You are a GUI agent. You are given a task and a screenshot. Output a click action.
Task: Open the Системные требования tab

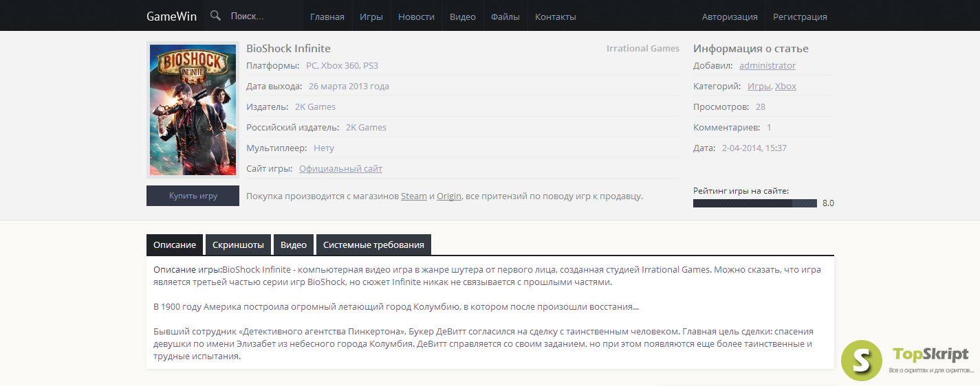pos(373,245)
